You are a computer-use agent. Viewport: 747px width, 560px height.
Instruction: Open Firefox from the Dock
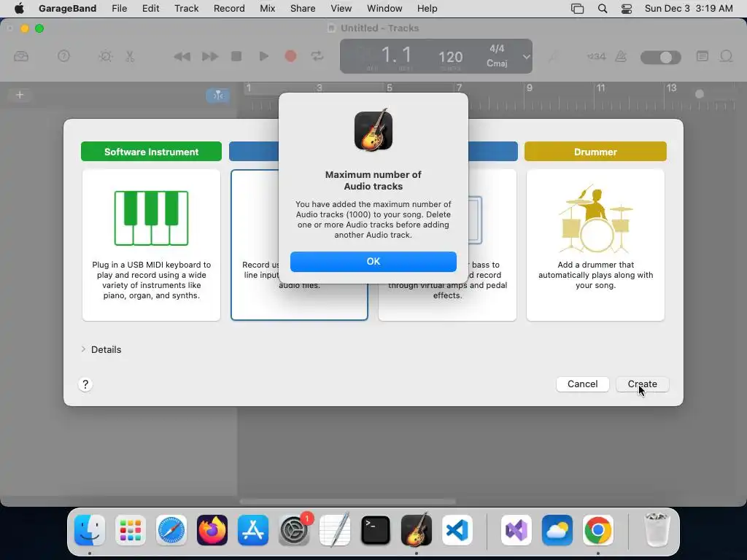[x=212, y=530]
